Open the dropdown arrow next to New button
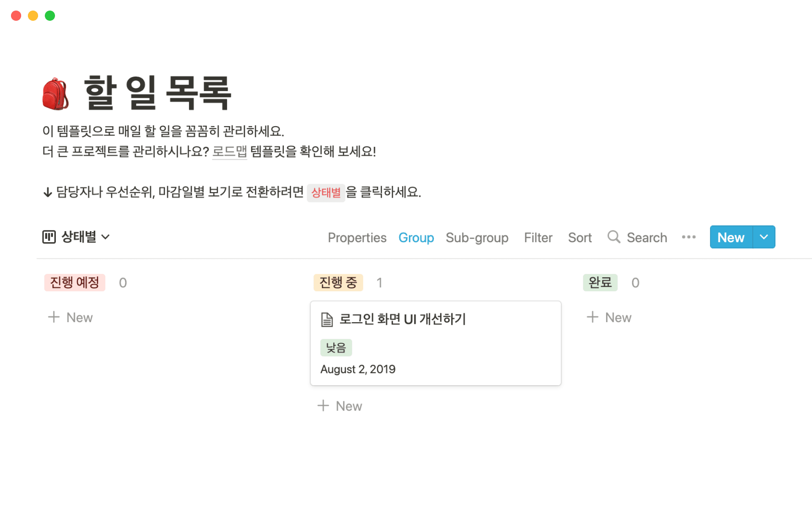The image size is (812, 508). point(764,237)
